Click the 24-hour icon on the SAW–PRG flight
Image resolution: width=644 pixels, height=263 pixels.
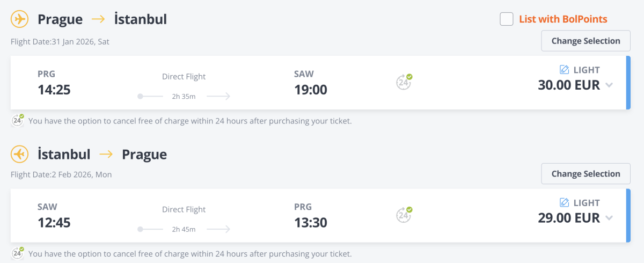(404, 215)
